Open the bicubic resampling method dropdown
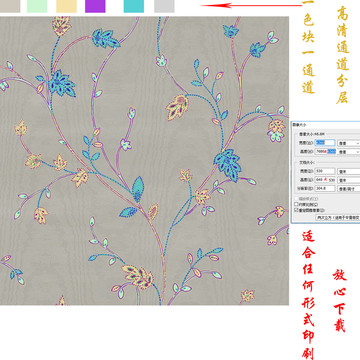This screenshot has height=360, width=360. [338, 217]
